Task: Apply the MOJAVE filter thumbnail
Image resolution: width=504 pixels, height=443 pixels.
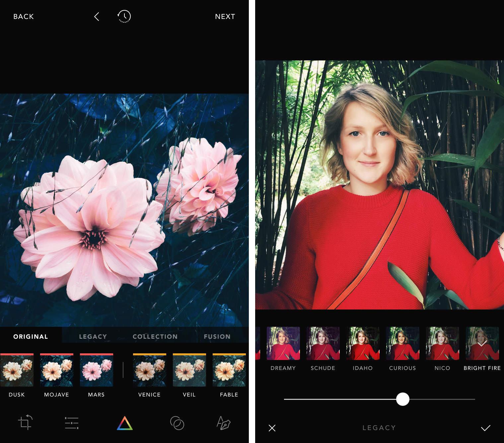Action: tap(57, 370)
